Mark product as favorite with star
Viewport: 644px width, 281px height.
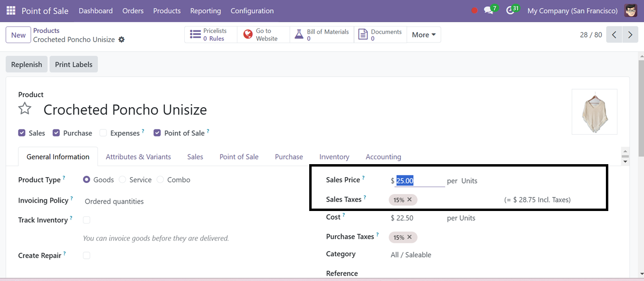click(x=25, y=109)
